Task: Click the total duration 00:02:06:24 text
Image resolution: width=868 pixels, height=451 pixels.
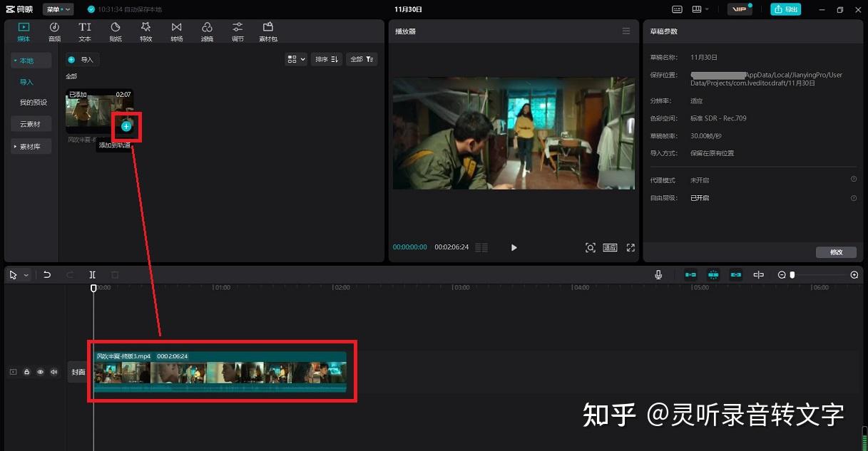Action: pyautogui.click(x=452, y=247)
